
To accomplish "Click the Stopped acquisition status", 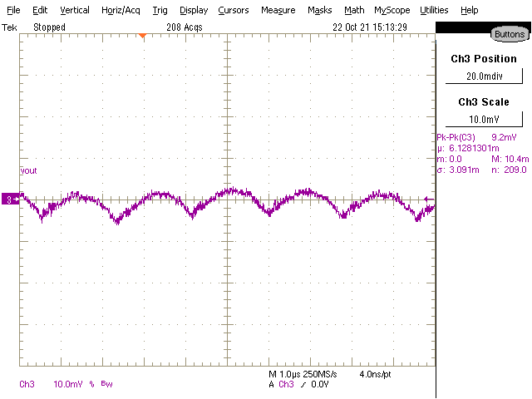I will click(x=49, y=27).
